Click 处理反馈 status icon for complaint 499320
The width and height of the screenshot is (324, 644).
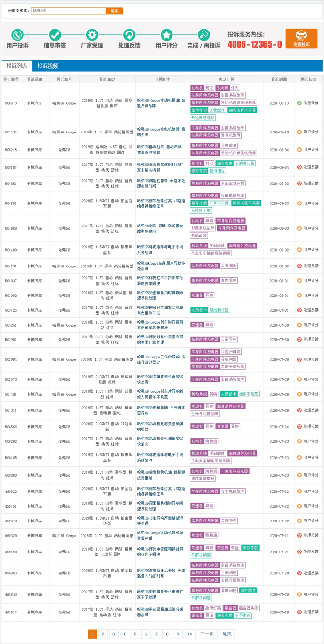[x=299, y=536]
